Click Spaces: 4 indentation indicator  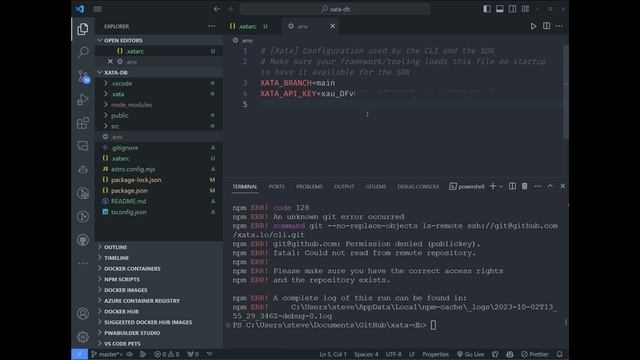tap(366, 354)
